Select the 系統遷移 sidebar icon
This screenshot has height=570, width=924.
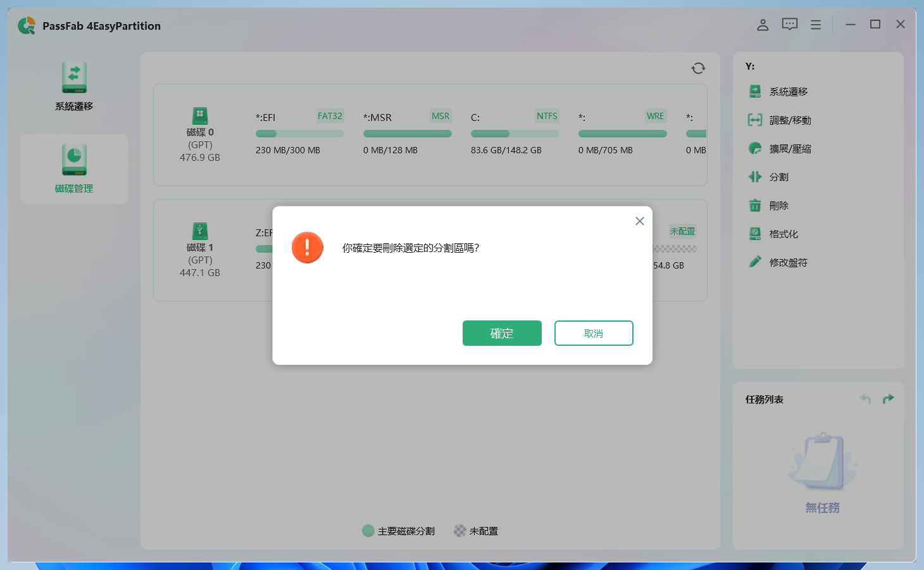coord(74,85)
